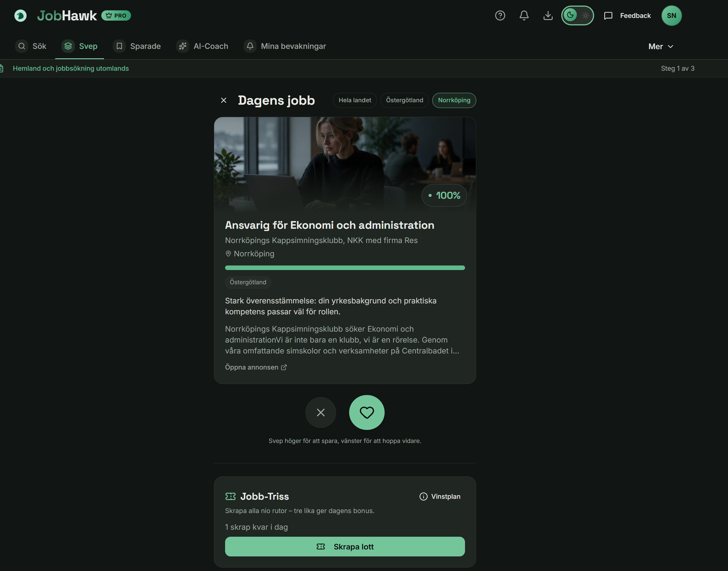728x571 pixels.
Task: Select the Östergötland filter chip in header
Action: click(x=404, y=100)
